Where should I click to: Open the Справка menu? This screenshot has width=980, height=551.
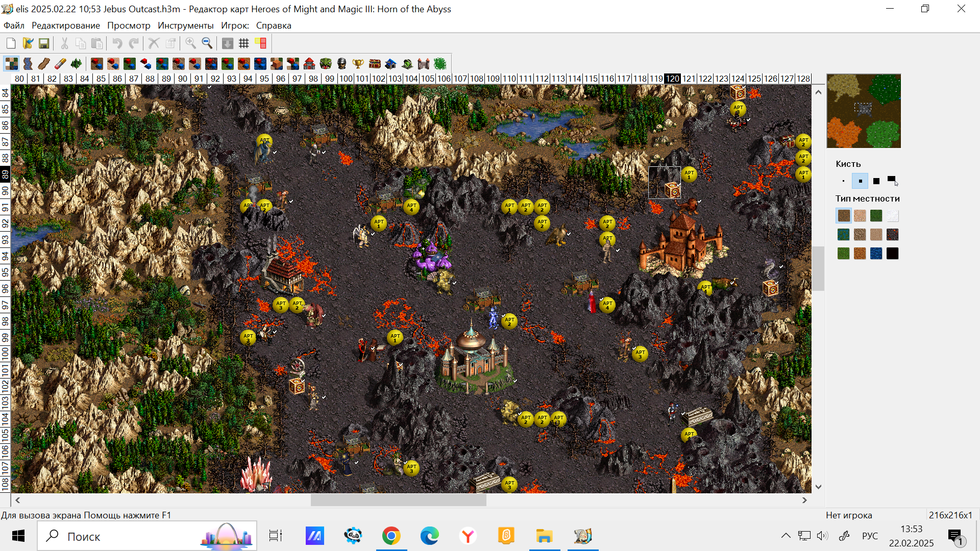[274, 26]
